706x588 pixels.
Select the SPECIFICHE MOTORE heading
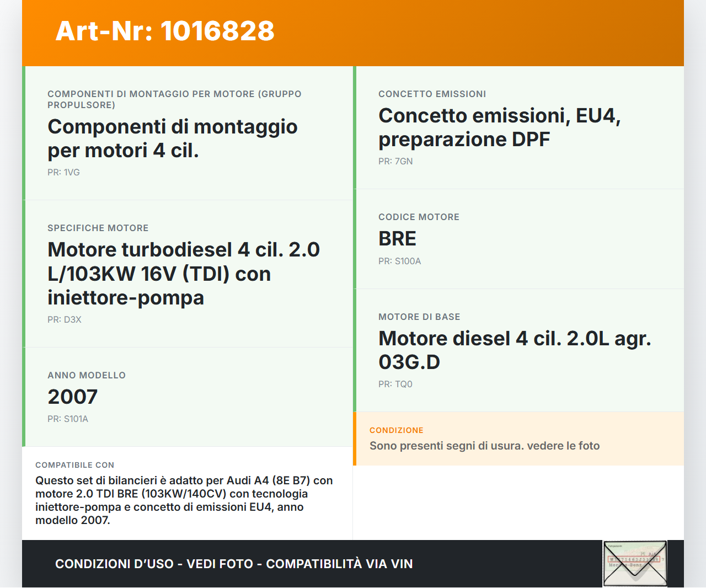[x=98, y=228]
